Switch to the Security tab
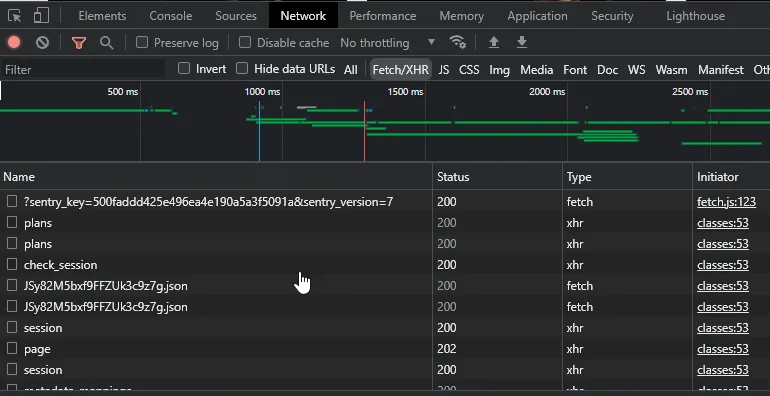This screenshot has height=396, width=770. click(612, 16)
